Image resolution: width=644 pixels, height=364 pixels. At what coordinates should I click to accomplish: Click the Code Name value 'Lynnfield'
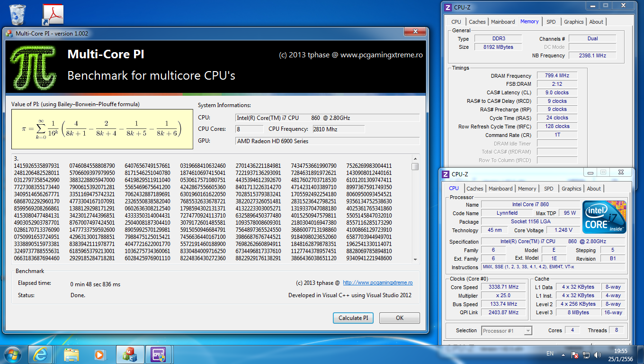pyautogui.click(x=507, y=213)
